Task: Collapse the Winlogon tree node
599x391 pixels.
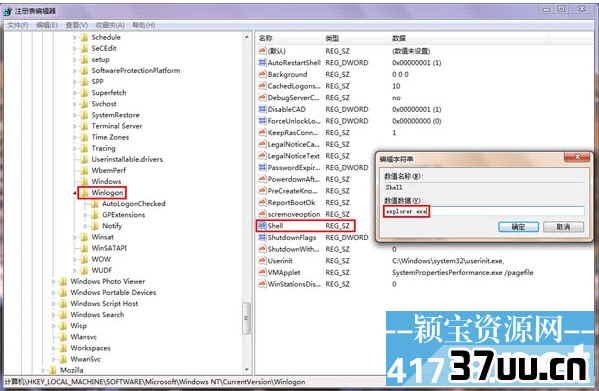Action: (75, 193)
